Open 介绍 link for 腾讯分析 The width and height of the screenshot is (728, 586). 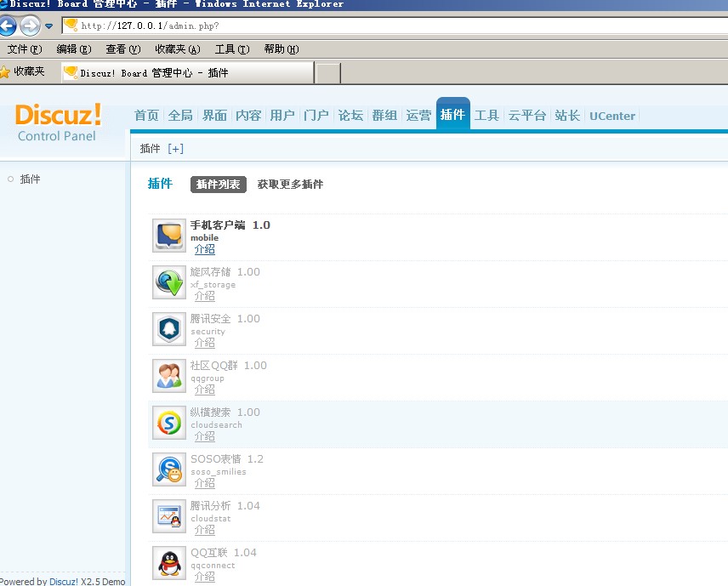205,530
